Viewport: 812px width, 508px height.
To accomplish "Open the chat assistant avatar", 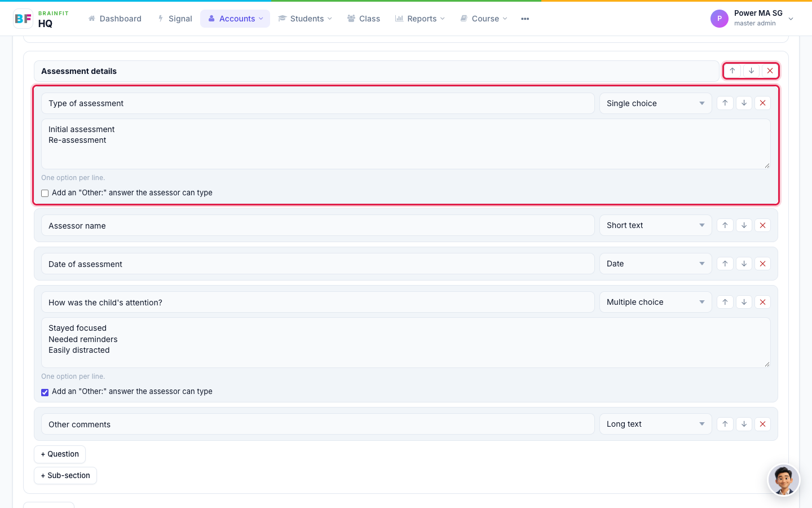I will [x=784, y=480].
